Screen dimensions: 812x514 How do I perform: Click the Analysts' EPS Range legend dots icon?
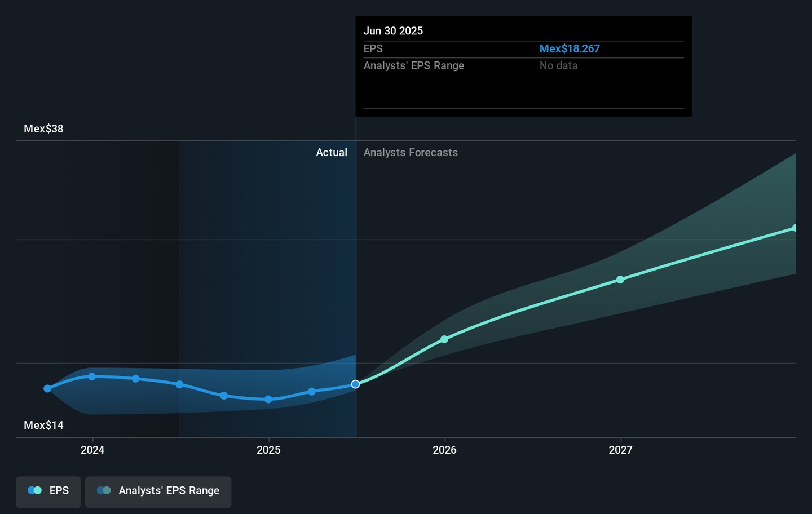click(104, 491)
